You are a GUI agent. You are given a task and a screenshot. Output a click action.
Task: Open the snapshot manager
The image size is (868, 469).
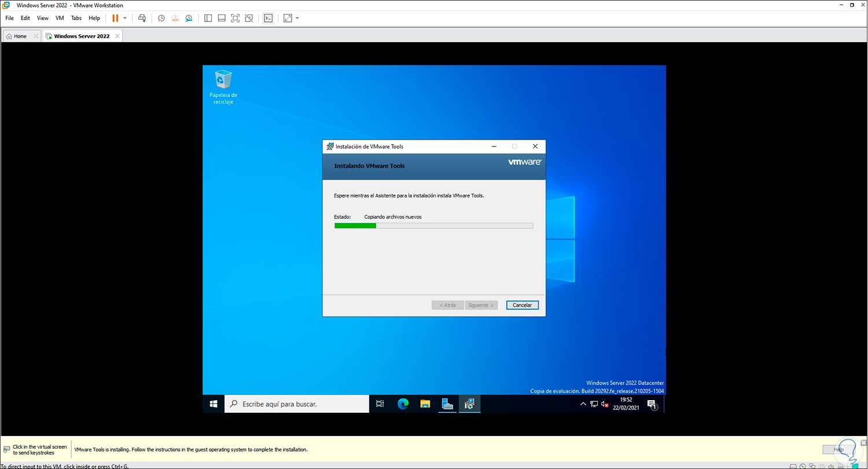pos(189,18)
